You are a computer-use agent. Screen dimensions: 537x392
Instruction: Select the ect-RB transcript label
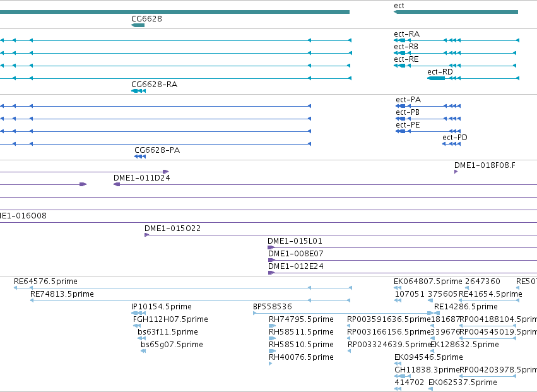pos(406,47)
